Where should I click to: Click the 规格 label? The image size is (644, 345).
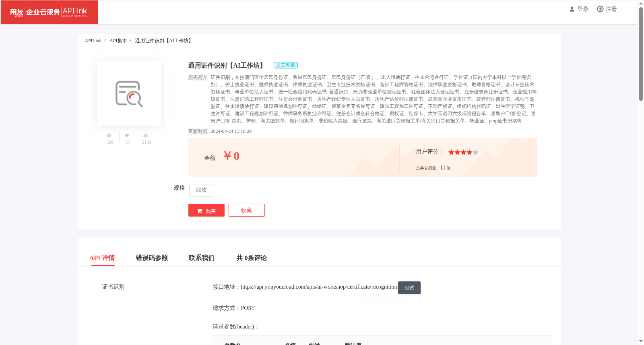pos(179,188)
